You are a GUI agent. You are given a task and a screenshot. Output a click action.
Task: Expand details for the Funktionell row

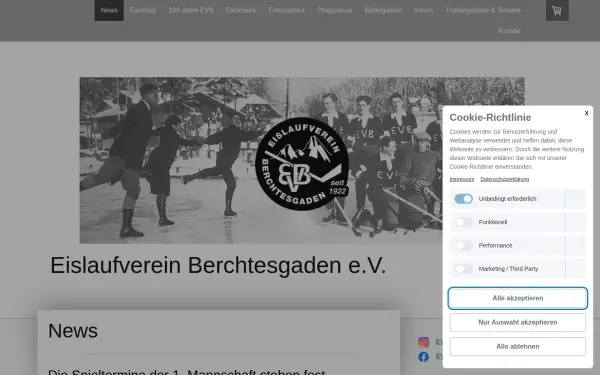pos(576,222)
